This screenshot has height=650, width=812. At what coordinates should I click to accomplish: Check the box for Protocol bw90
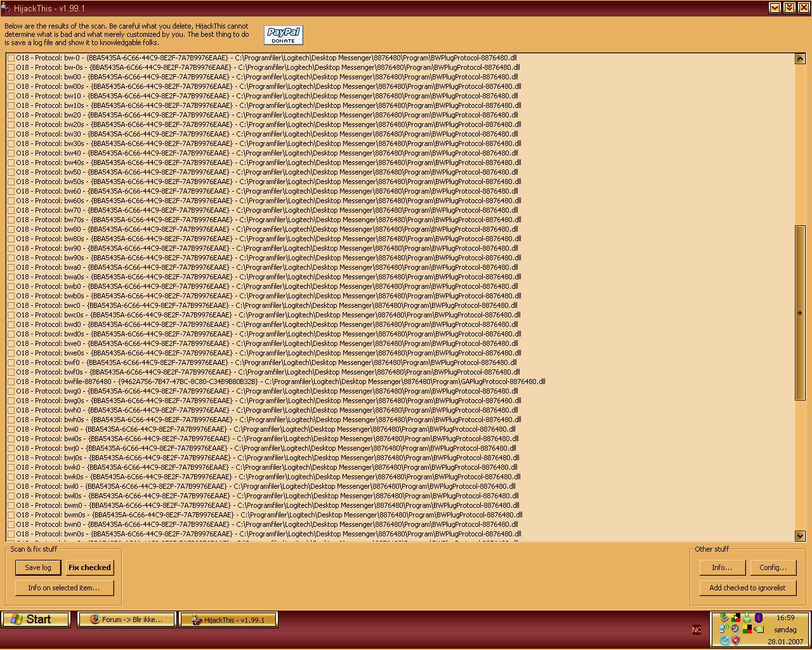[x=11, y=248]
